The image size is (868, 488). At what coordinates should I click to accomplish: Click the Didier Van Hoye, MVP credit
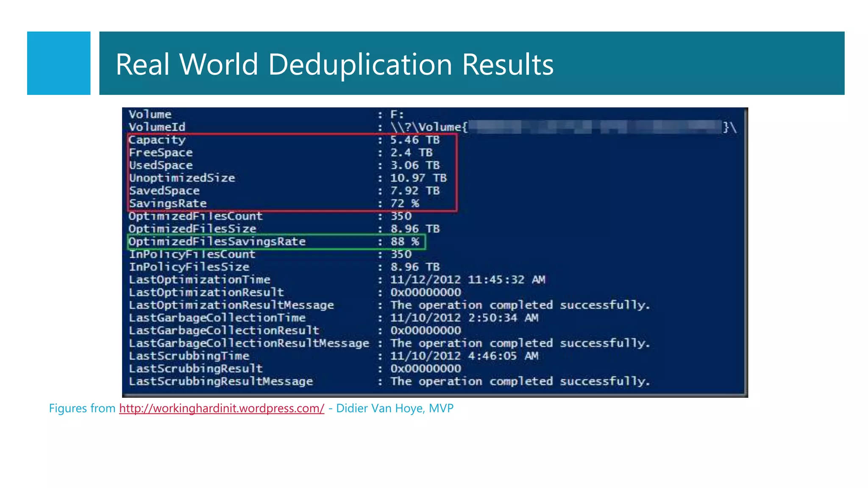[x=395, y=408]
